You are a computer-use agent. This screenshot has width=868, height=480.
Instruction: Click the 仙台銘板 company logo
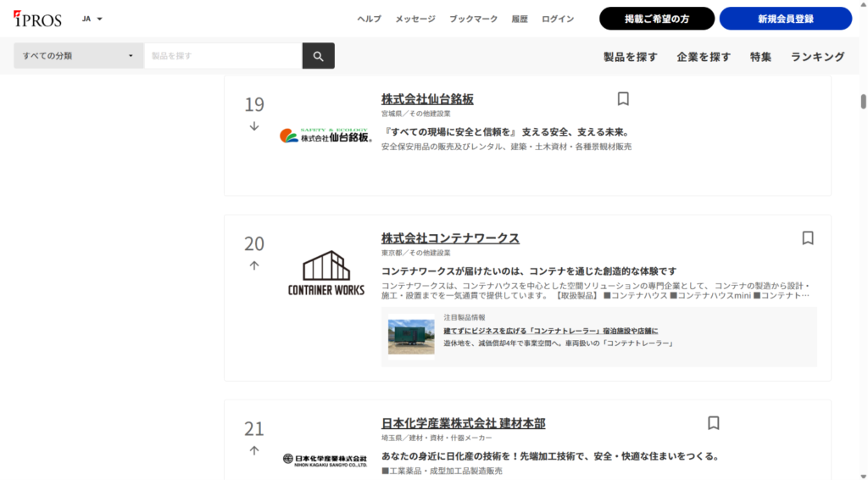coord(326,136)
